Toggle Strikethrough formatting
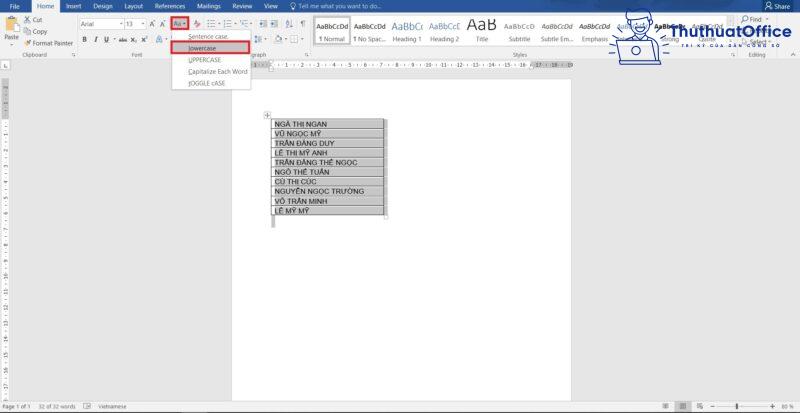Screen dimensions: 800x413 [122, 39]
